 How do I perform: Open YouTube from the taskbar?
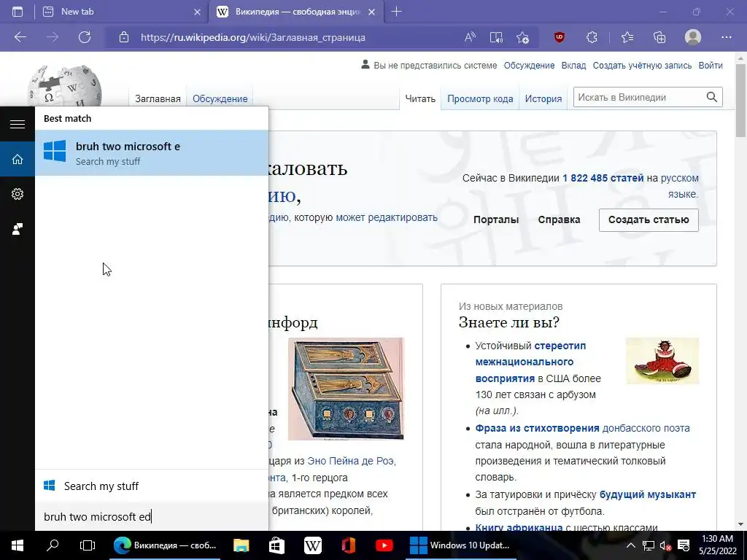[x=384, y=545]
